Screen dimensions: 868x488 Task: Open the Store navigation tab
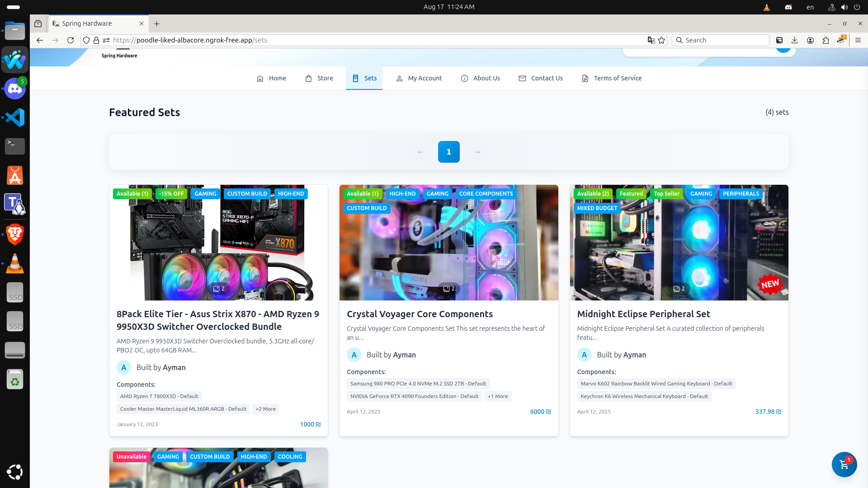(x=319, y=78)
